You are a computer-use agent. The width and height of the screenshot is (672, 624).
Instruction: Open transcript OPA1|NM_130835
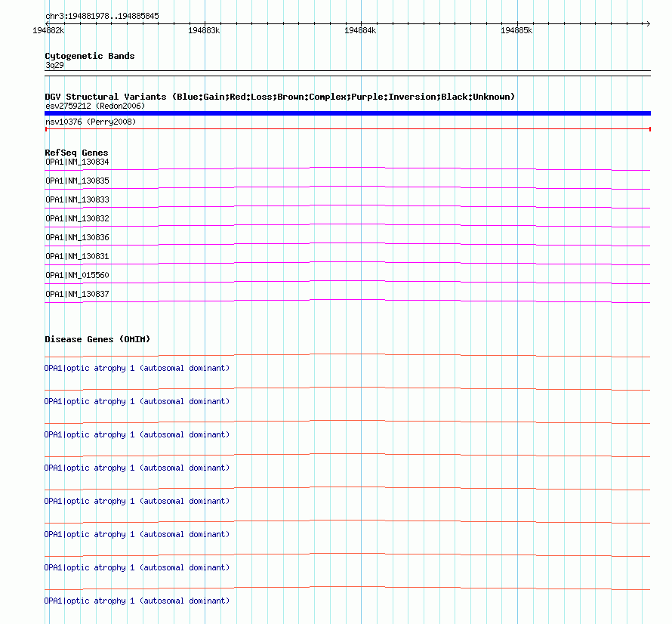click(77, 181)
